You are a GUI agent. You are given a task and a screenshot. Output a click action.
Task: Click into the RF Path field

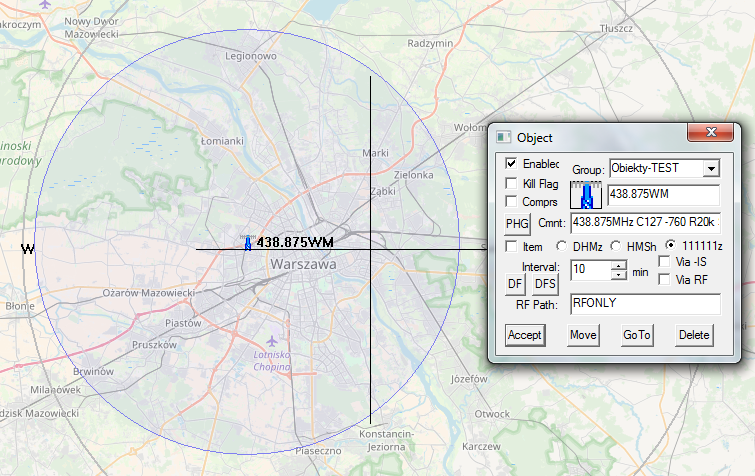pyautogui.click(x=644, y=305)
